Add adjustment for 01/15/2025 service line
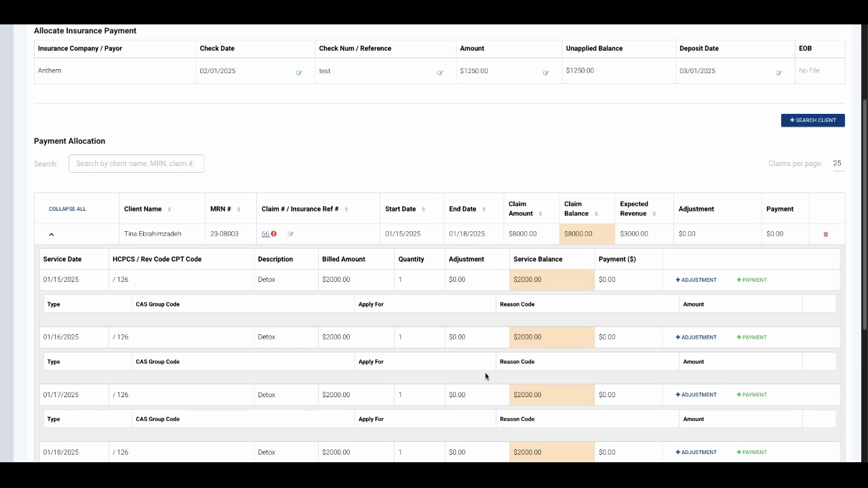Screen dimensions: 868x488 coord(696,280)
